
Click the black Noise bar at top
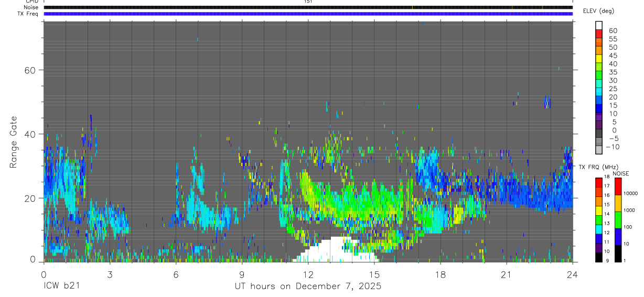308,7
